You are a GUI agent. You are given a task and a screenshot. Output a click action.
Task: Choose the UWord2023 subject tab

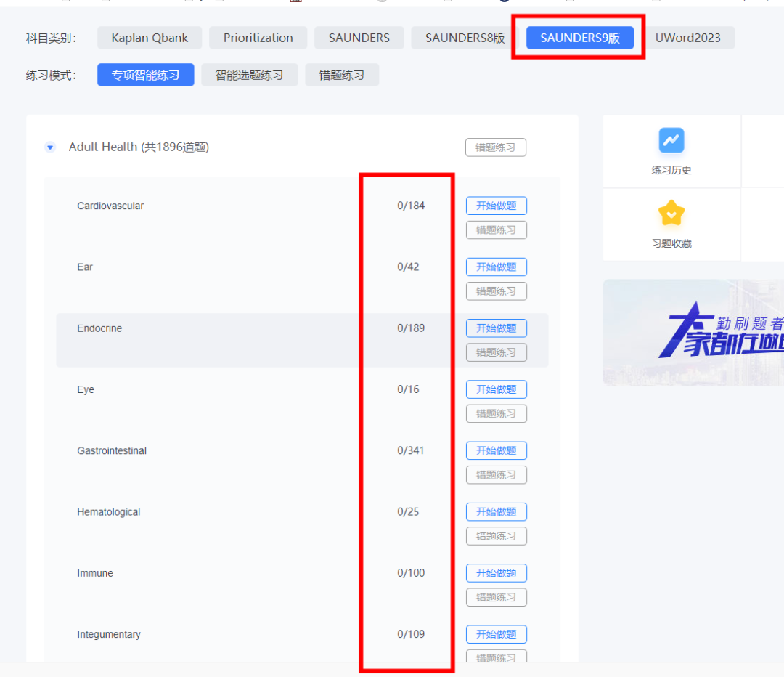(x=687, y=38)
